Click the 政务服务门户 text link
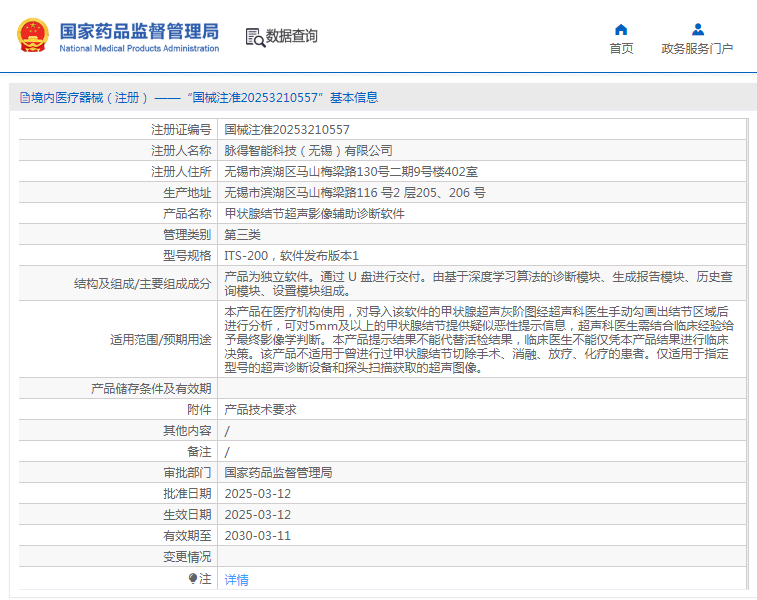 pos(697,49)
